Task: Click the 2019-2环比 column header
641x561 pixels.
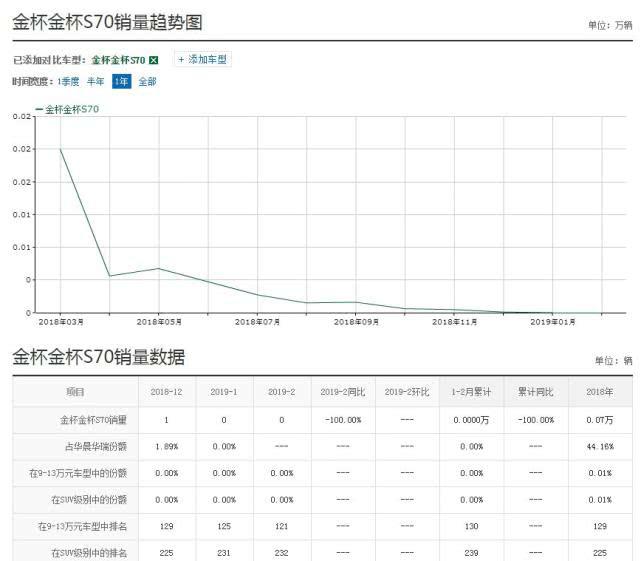Action: pos(407,392)
